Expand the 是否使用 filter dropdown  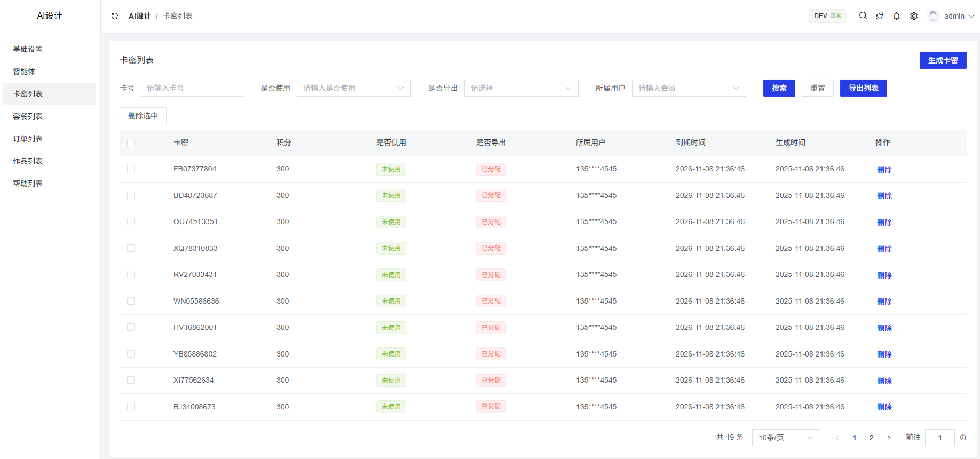point(353,88)
